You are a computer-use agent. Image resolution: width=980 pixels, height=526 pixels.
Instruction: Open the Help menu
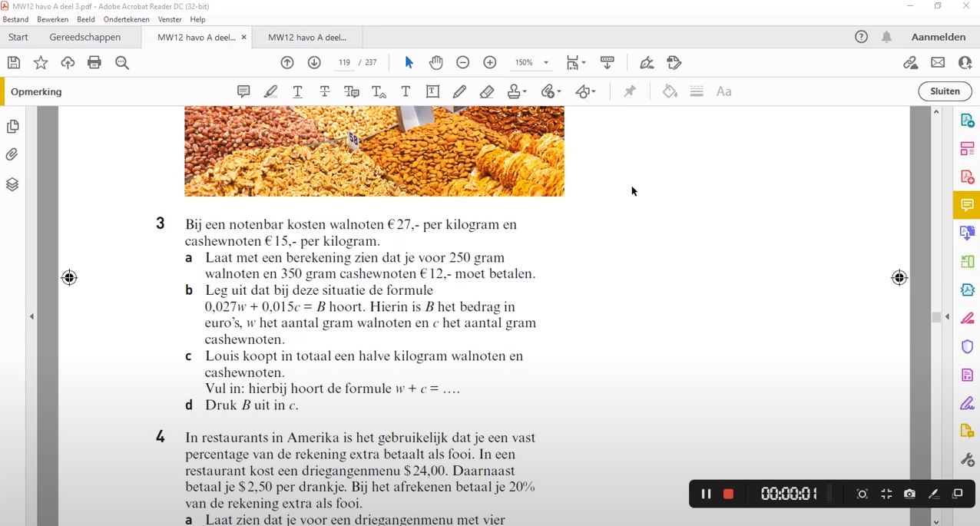click(197, 19)
